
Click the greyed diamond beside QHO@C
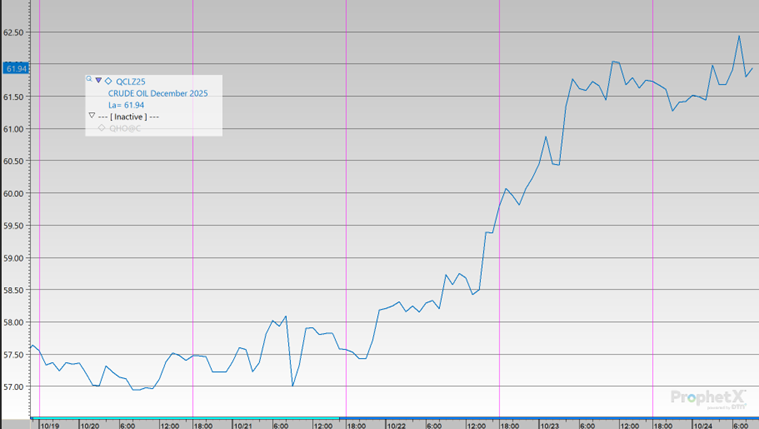[x=102, y=128]
